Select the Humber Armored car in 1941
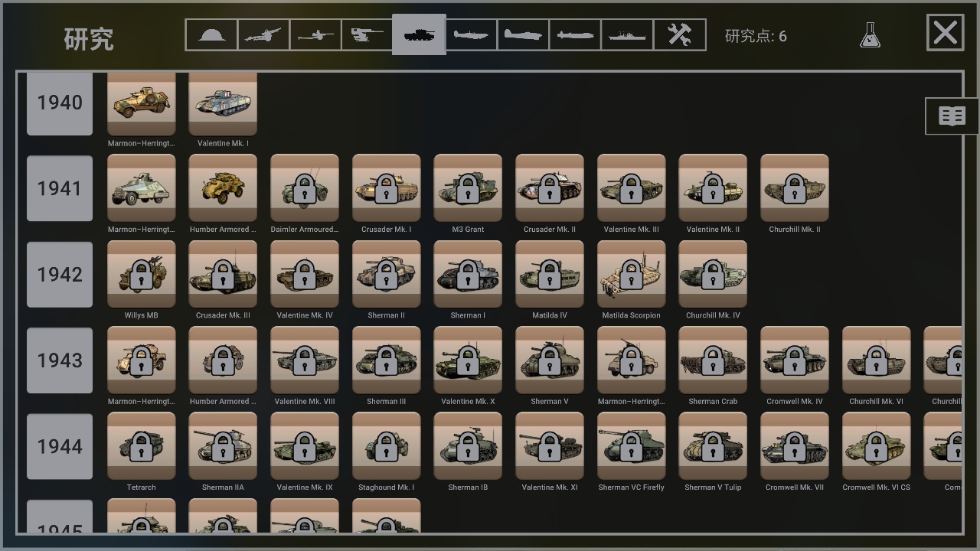980x551 pixels. [x=223, y=188]
